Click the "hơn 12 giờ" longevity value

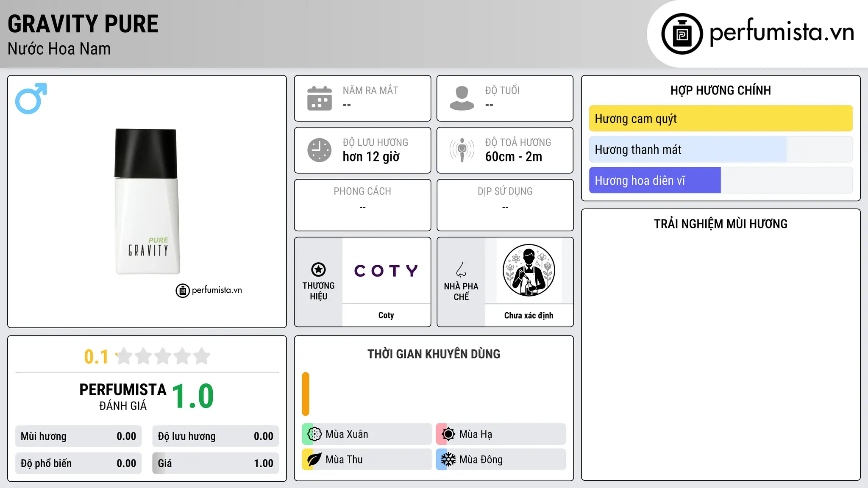(371, 157)
